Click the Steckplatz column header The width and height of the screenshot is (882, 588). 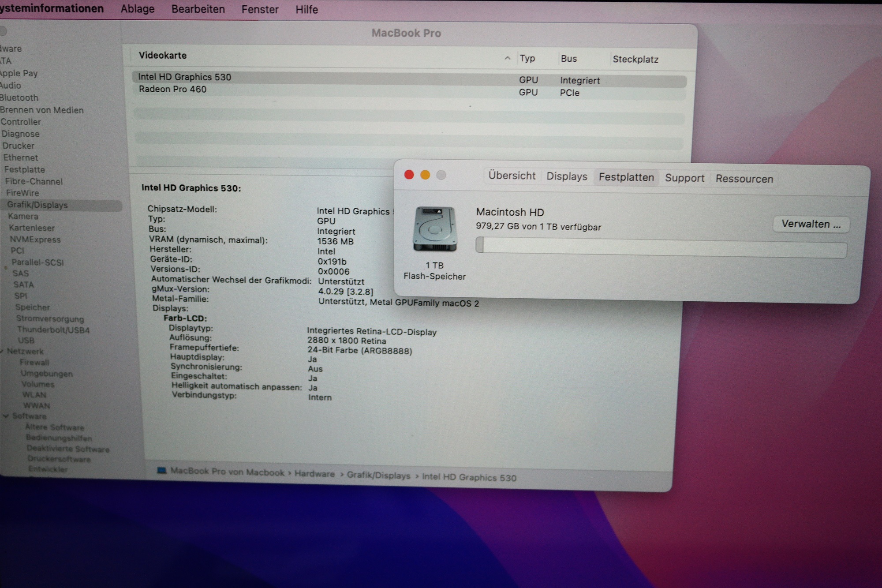pos(635,59)
